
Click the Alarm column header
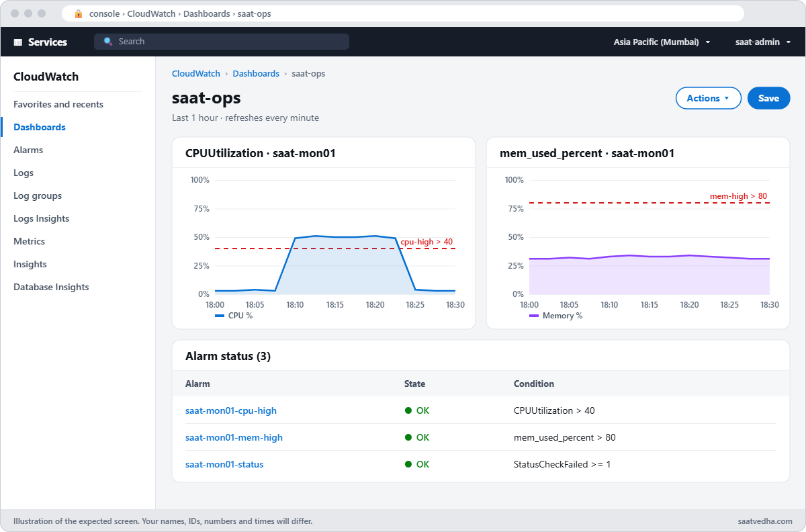click(197, 384)
